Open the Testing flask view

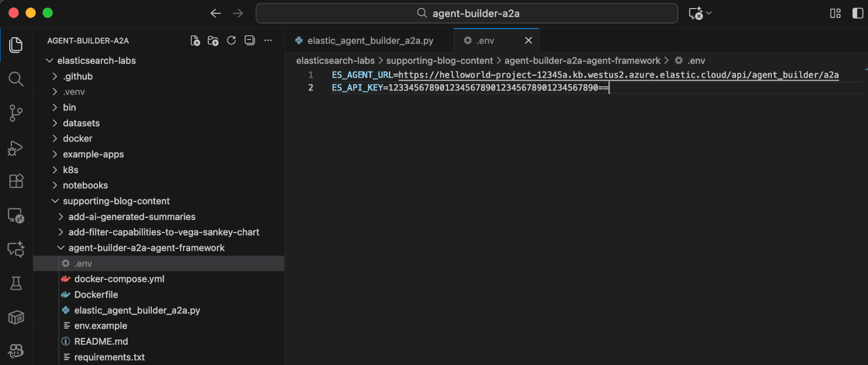(x=16, y=282)
